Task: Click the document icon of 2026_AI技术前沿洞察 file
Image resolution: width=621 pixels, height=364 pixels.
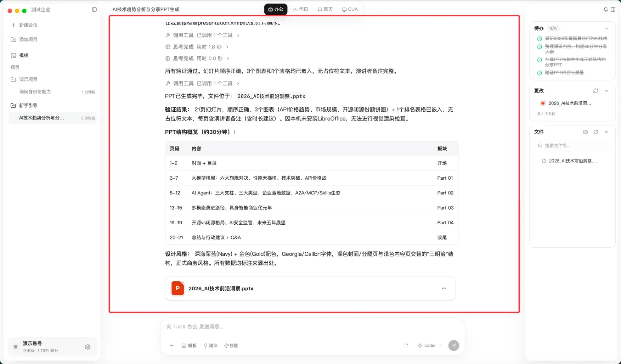Action: [544, 161]
